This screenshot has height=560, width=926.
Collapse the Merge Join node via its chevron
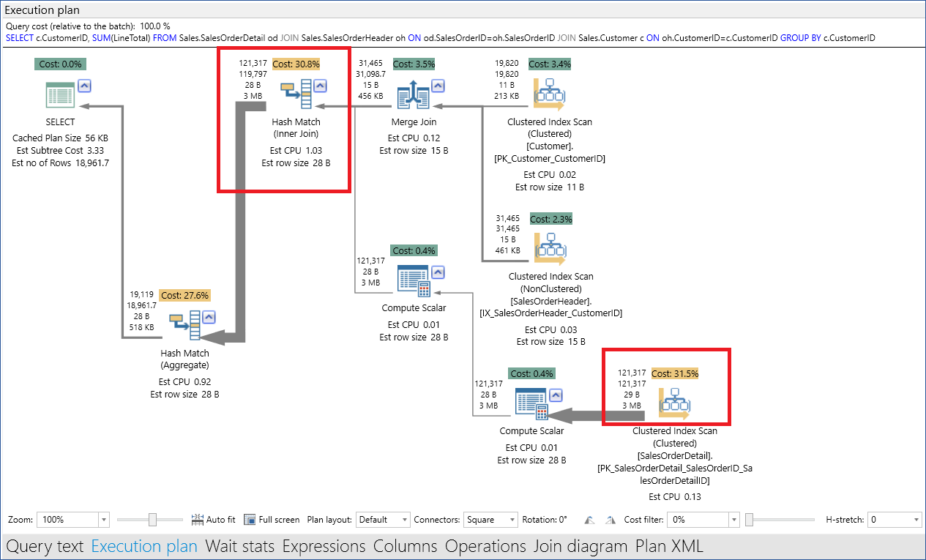(x=438, y=85)
